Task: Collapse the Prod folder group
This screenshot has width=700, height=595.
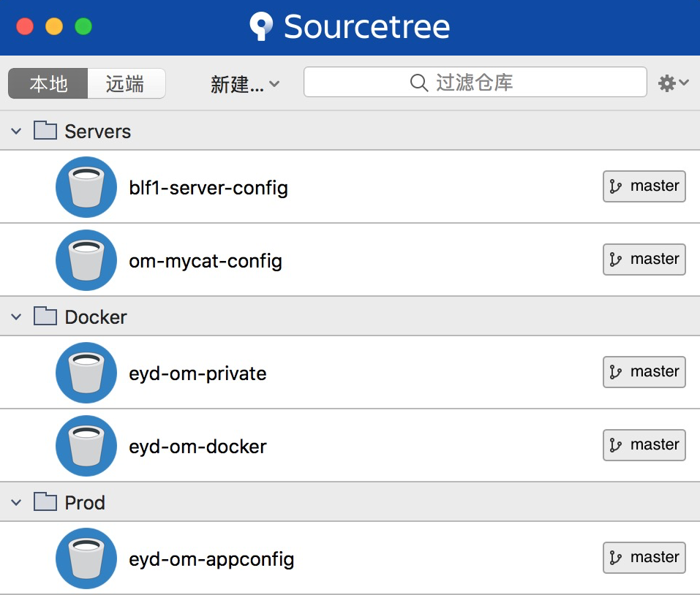Action: tap(16, 502)
